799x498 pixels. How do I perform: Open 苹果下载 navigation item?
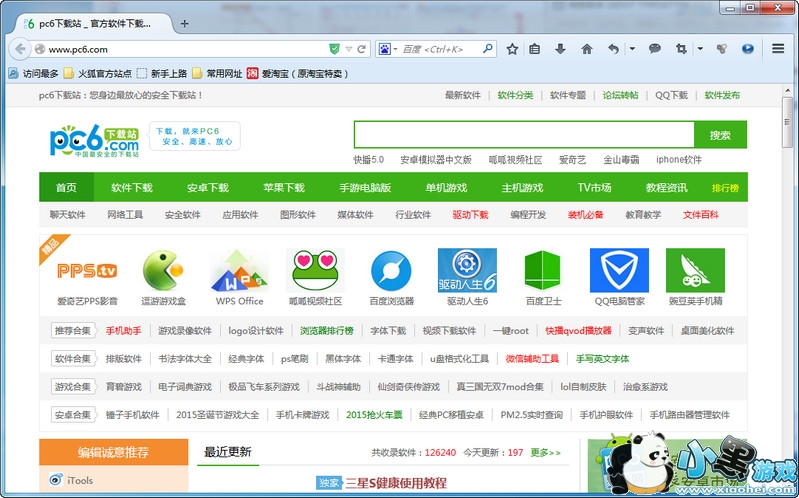coord(284,187)
